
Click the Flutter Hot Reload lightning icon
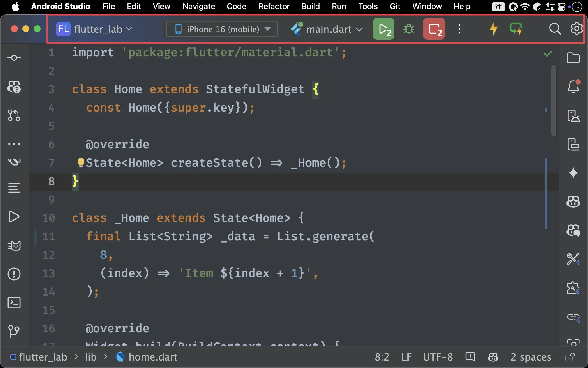[494, 29]
